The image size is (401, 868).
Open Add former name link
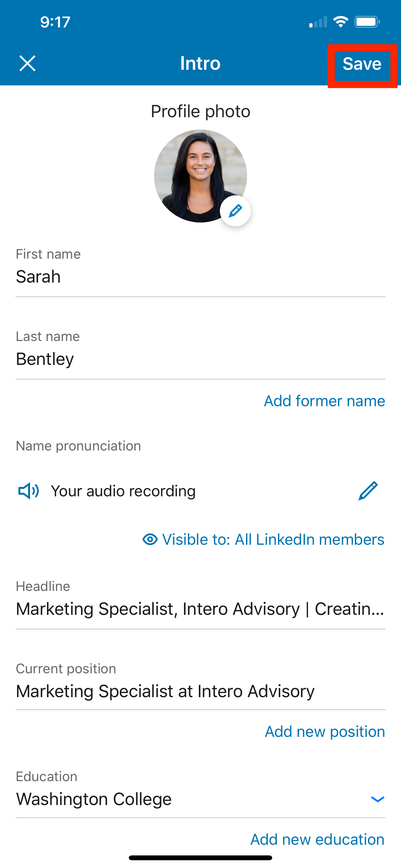pos(324,401)
